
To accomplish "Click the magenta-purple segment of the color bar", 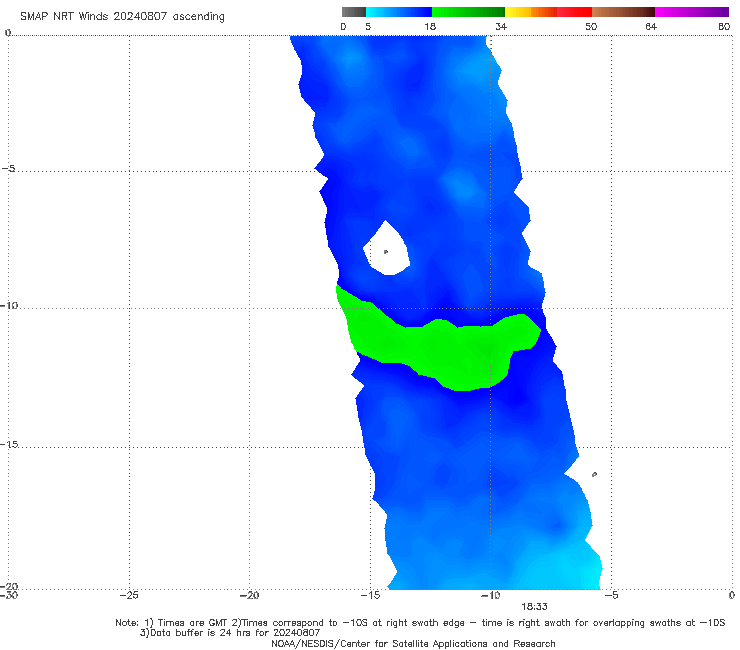I will coord(692,12).
